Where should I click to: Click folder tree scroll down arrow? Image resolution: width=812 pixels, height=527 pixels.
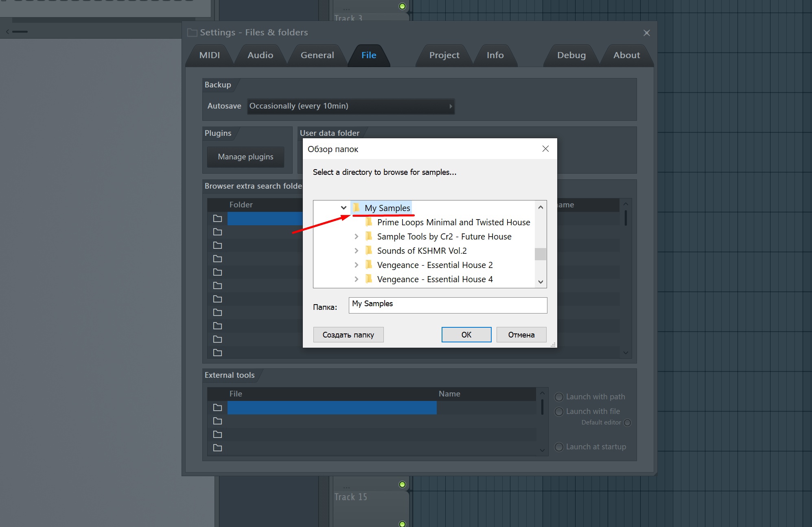point(541,281)
